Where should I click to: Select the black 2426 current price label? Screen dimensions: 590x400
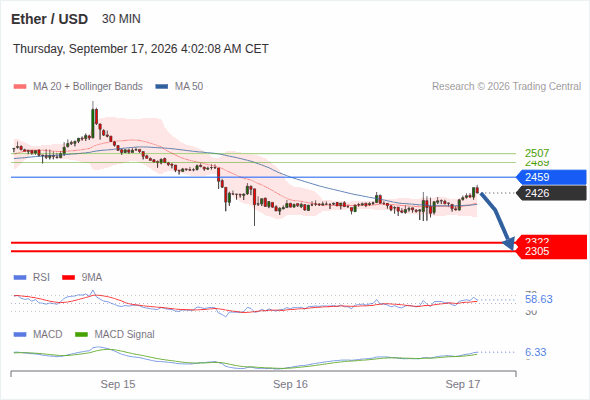click(551, 193)
